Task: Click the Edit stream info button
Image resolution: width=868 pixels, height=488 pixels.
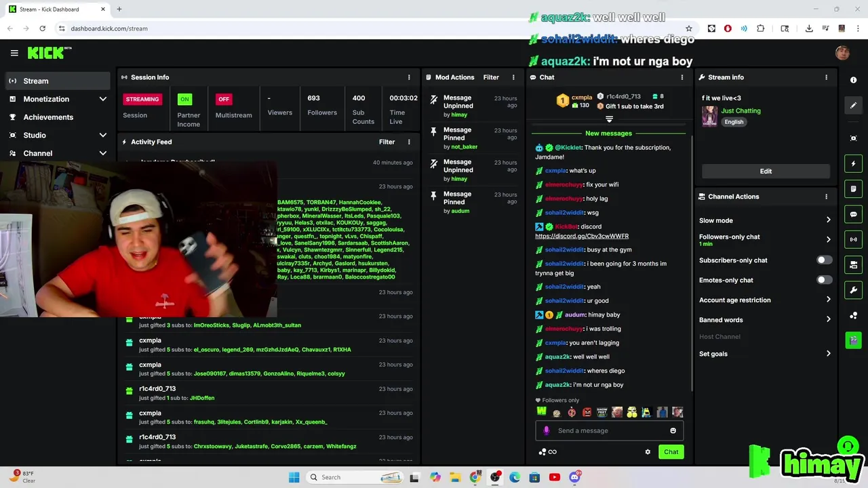Action: [766, 171]
